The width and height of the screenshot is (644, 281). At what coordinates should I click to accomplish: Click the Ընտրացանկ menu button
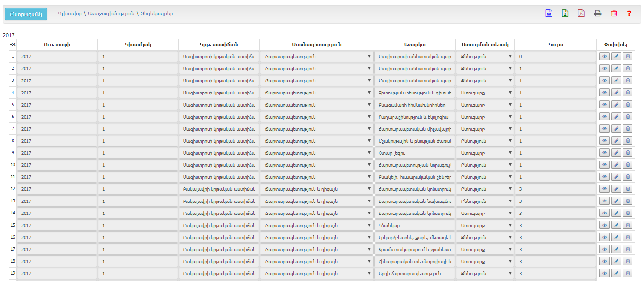coord(26,14)
